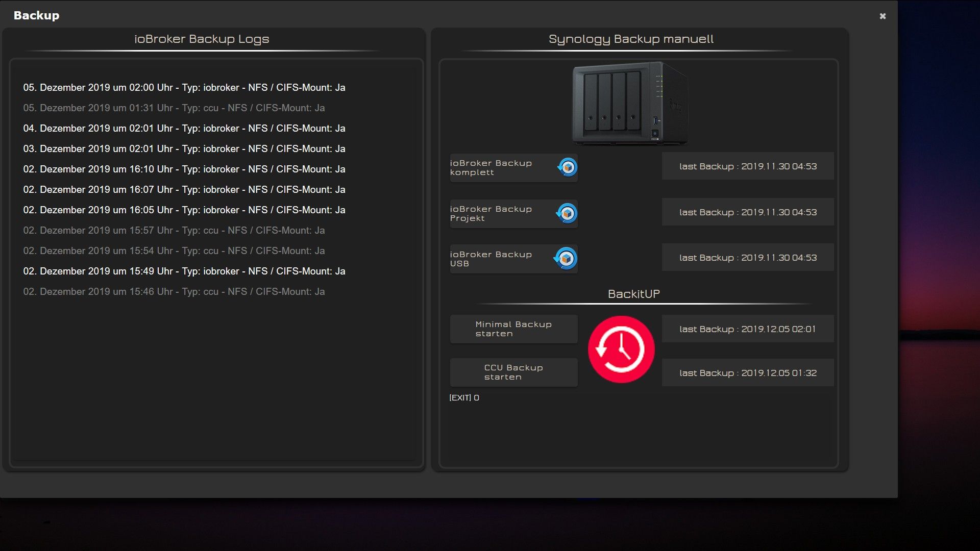Screen dimensions: 980x551
Task: Select last Backup 2019.12.05 01:32 value
Action: 748,373
